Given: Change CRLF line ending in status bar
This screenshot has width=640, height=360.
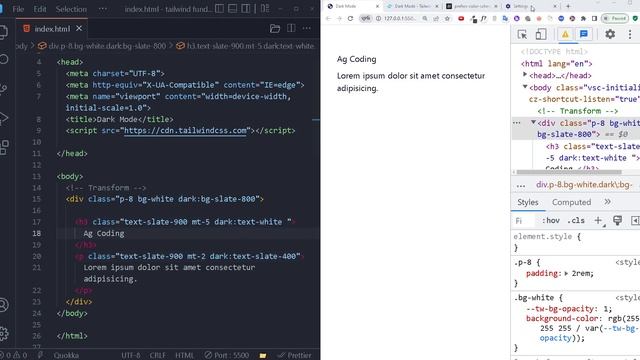Looking at the screenshot, I should [x=158, y=355].
